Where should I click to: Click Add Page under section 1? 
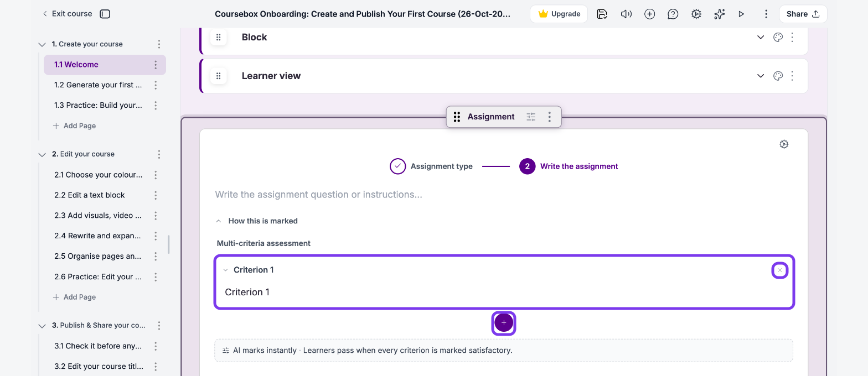pos(74,126)
